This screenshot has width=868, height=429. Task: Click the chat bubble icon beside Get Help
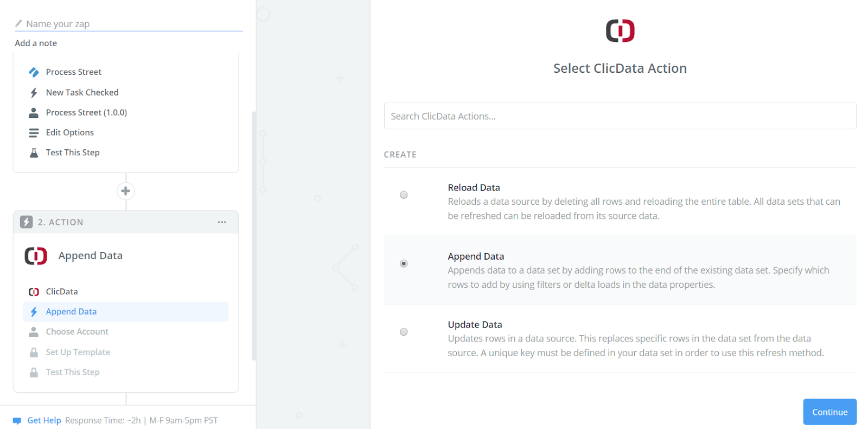tap(17, 421)
